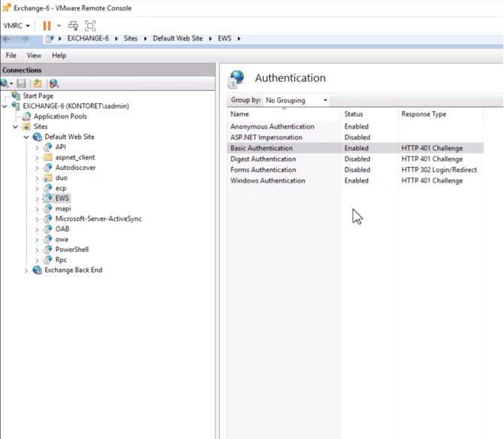The height and width of the screenshot is (439, 504).
Task: Click the Application Pools icon
Action: [x=26, y=117]
